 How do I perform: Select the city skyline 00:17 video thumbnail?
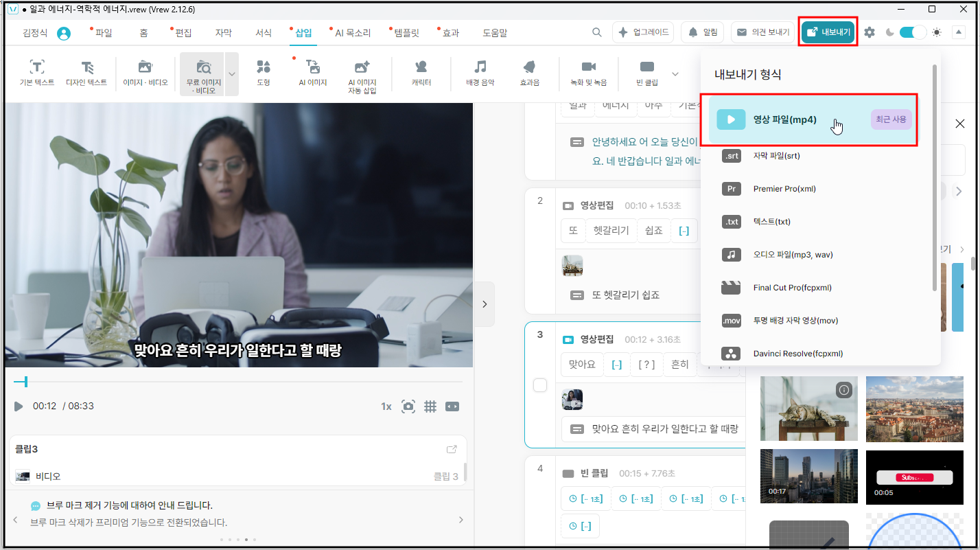click(x=809, y=477)
